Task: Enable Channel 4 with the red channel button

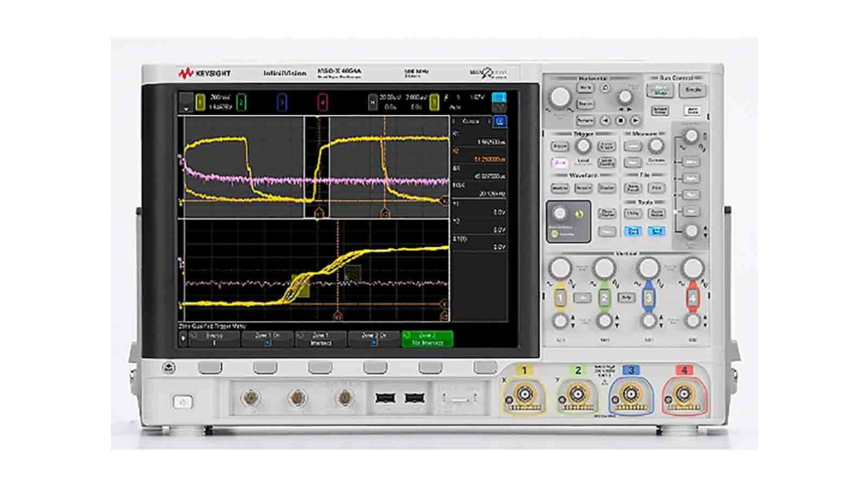Action: [694, 298]
